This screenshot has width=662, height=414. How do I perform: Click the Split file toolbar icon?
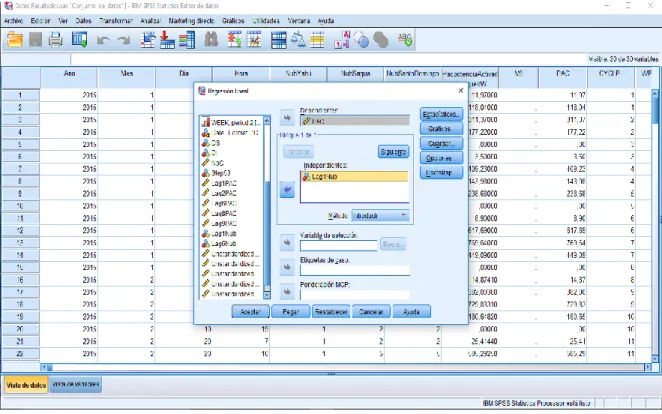pyautogui.click(x=279, y=40)
